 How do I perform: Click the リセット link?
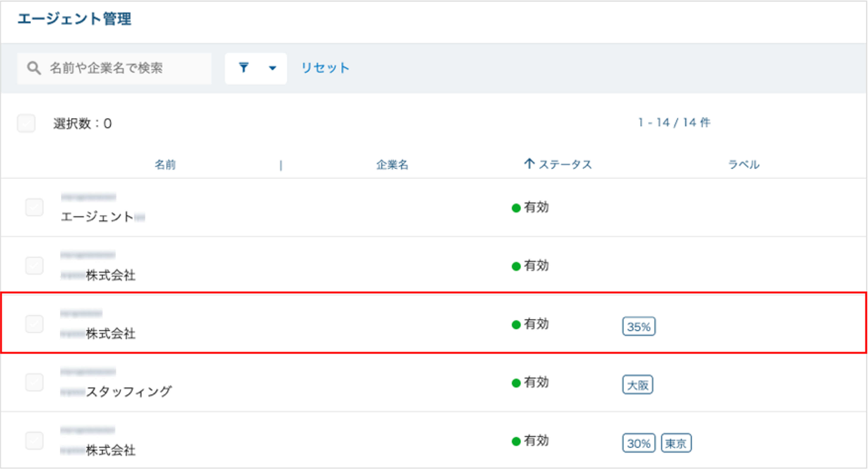[x=325, y=68]
